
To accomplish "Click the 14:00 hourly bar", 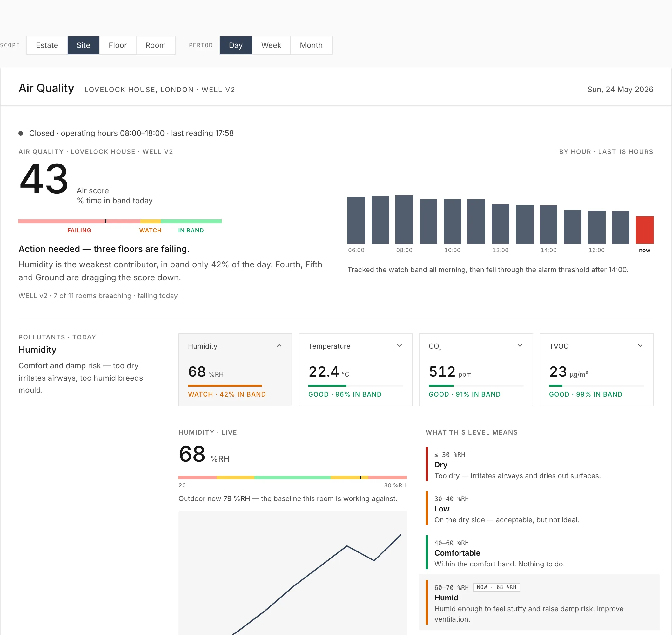I will pos(548,224).
